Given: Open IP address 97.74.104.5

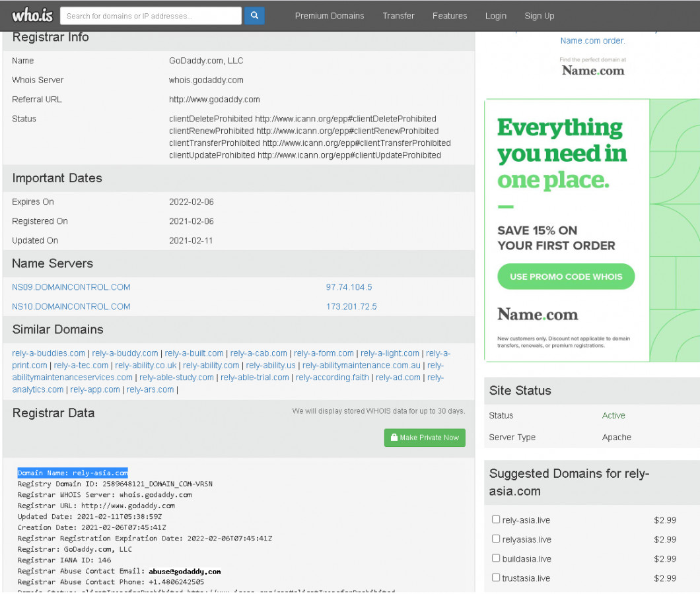Looking at the screenshot, I should [349, 287].
